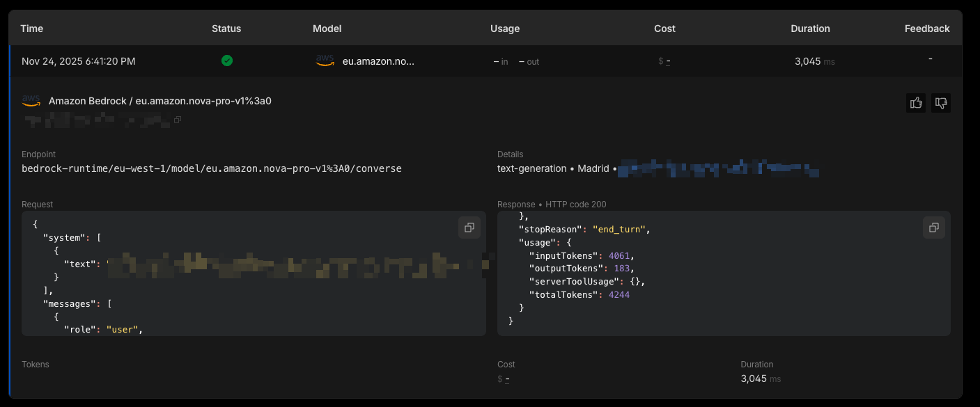Click the thumbs up feedback icon

[x=916, y=103]
